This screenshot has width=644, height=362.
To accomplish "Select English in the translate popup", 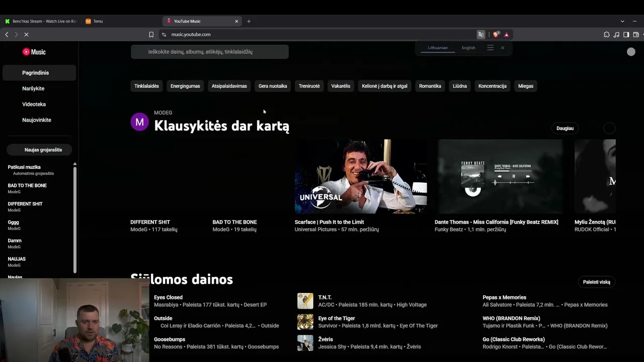I will [x=468, y=48].
